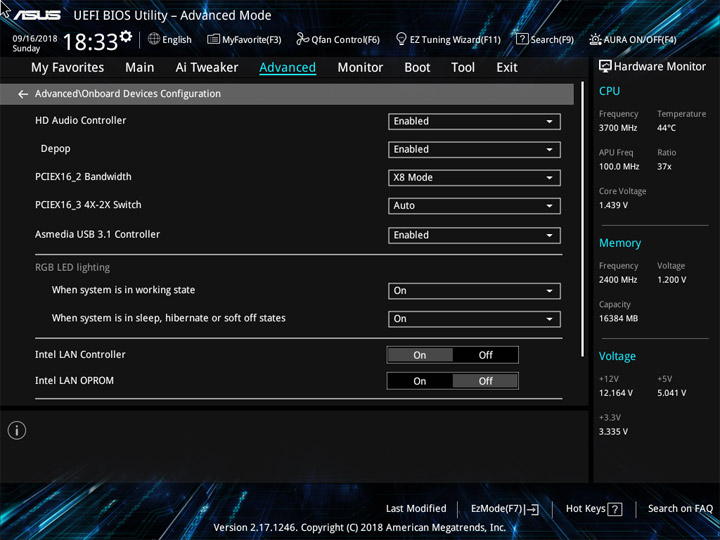Open the Exit tab
720x540 pixels.
coord(507,68)
